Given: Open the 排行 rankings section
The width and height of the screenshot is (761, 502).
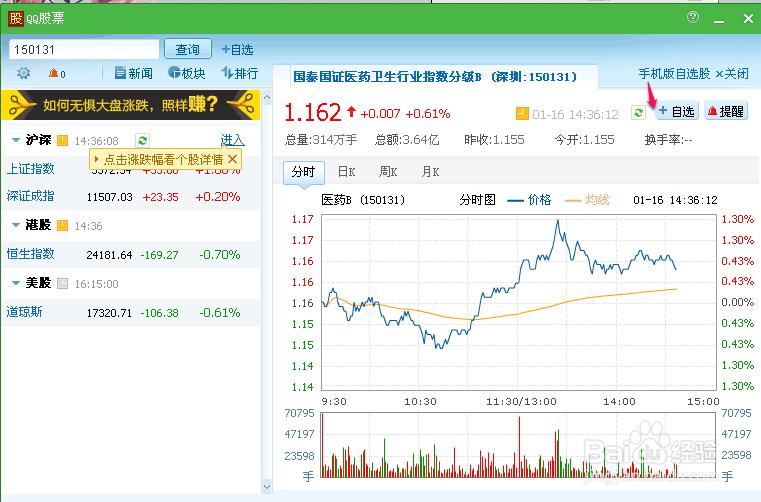Looking at the screenshot, I should point(239,73).
